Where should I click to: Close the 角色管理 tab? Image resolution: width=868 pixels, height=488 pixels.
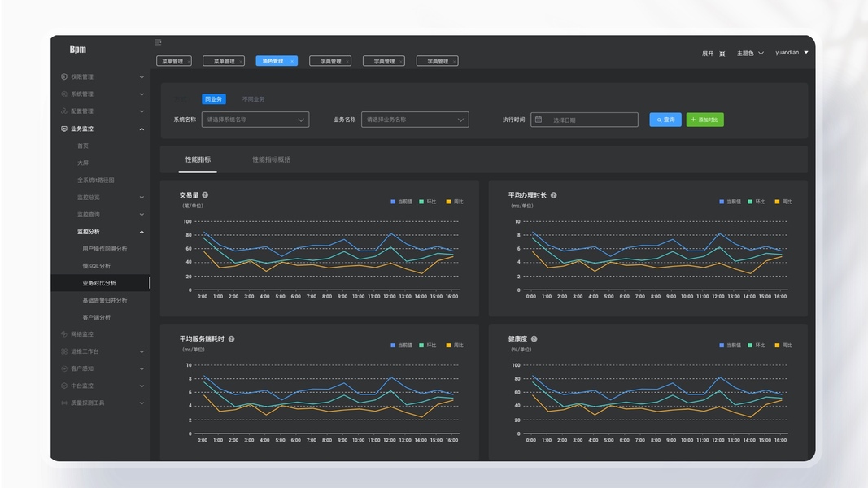292,62
